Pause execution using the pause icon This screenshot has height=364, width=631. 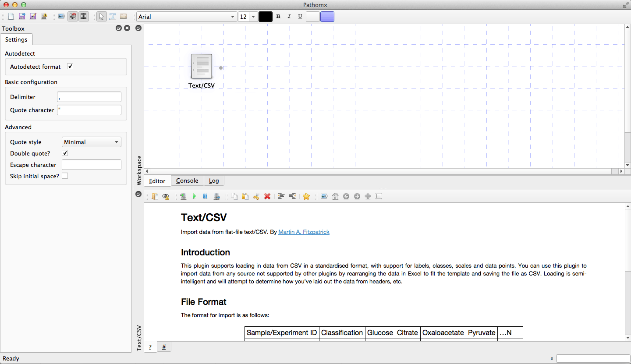pyautogui.click(x=205, y=196)
